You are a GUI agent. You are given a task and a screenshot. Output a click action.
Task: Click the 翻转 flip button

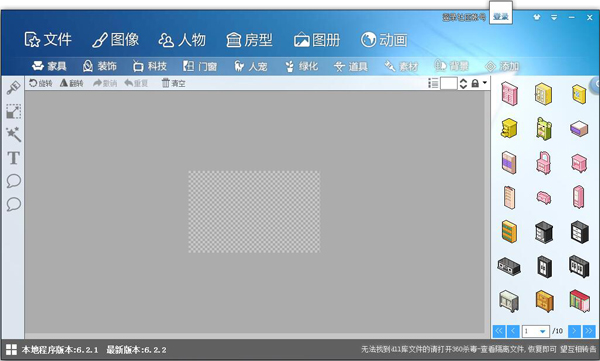tap(72, 83)
